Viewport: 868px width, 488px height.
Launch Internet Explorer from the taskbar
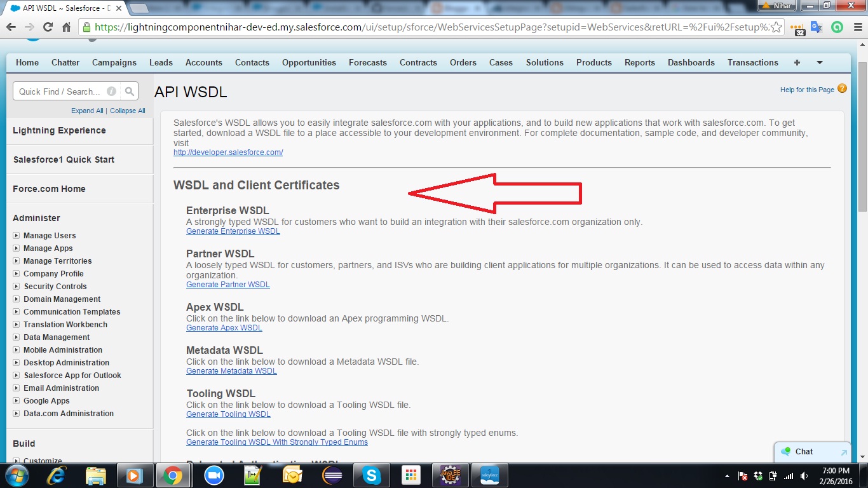point(57,475)
